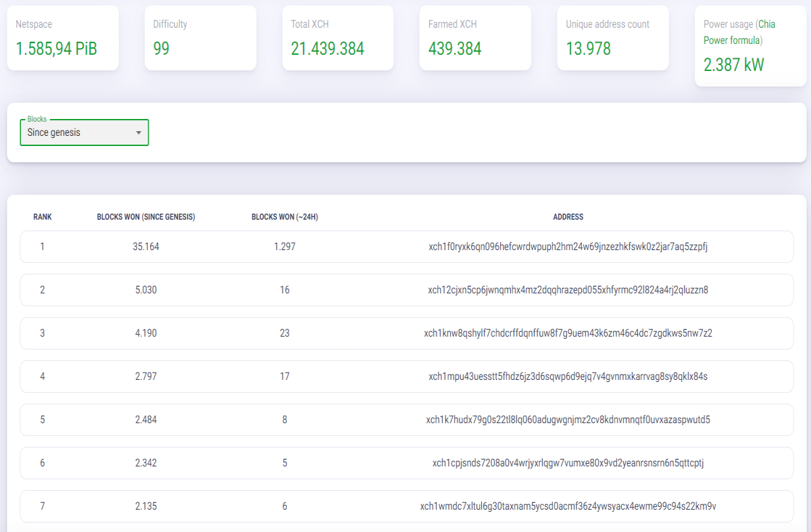Select rank 5 address xch1k7hudx79g0s…
Viewport: 811px width, 532px height.
click(x=568, y=420)
